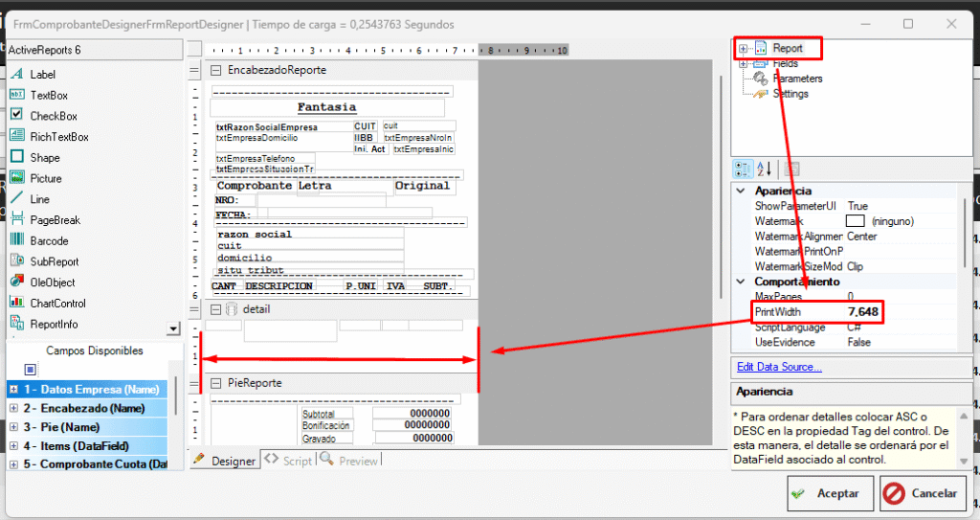Click the CheckBox tool in toolbox
980x520 pixels.
point(53,116)
